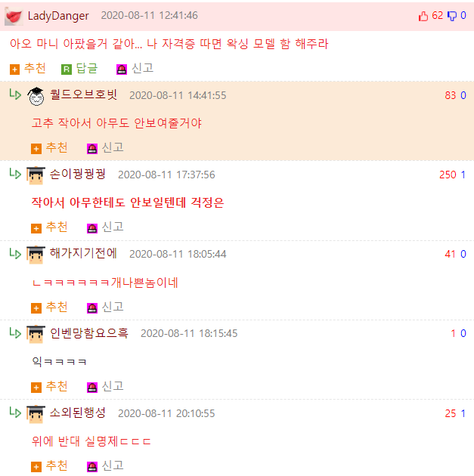Click the thumbs-down icon on LadyDanger's comment
Viewport: 474px width, 476px height.
[452, 16]
